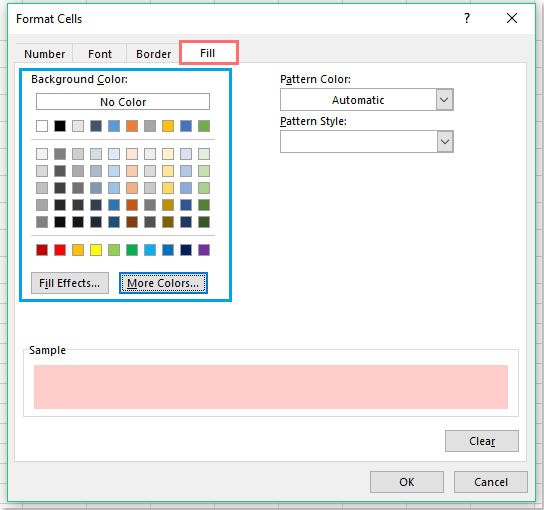Open the Border tab
544x510 pixels.
tap(153, 54)
